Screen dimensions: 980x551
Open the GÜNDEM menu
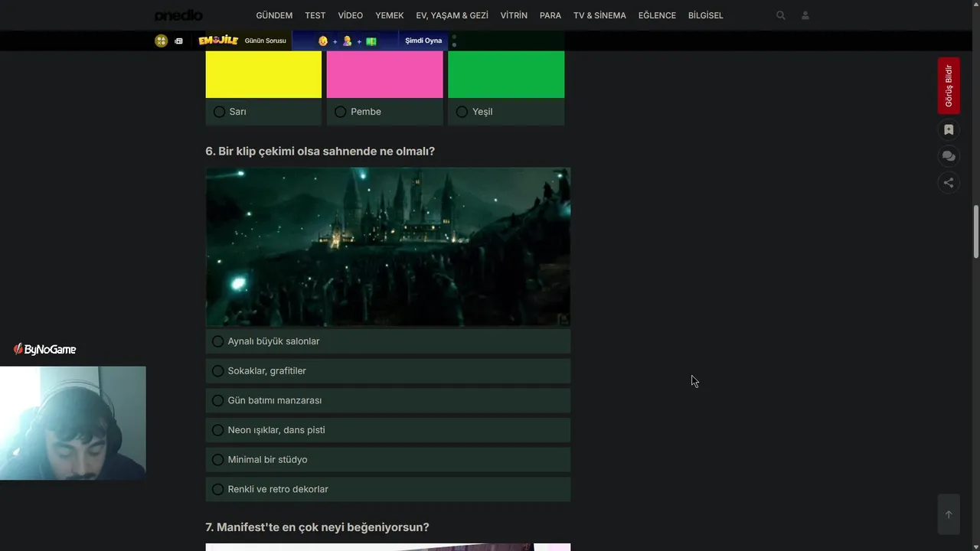[x=274, y=15]
